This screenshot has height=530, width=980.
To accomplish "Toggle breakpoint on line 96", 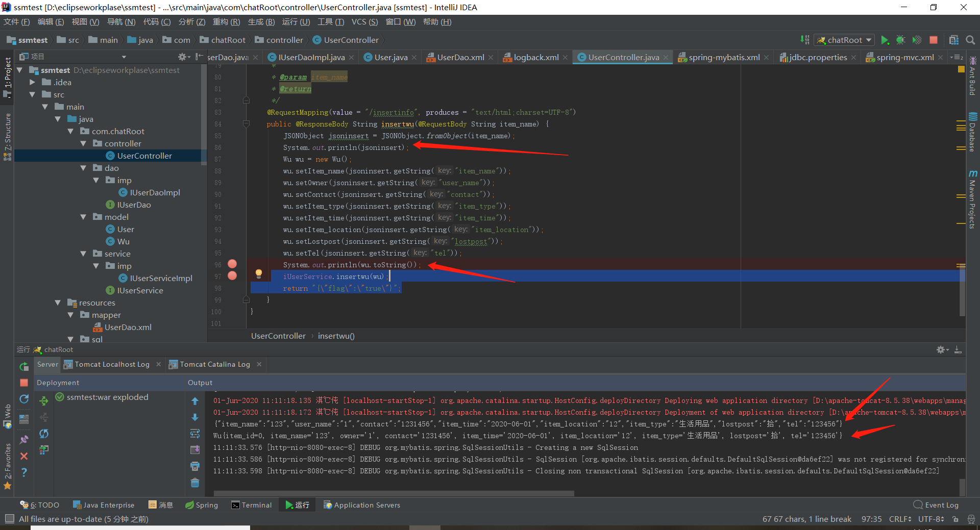I will point(232,264).
